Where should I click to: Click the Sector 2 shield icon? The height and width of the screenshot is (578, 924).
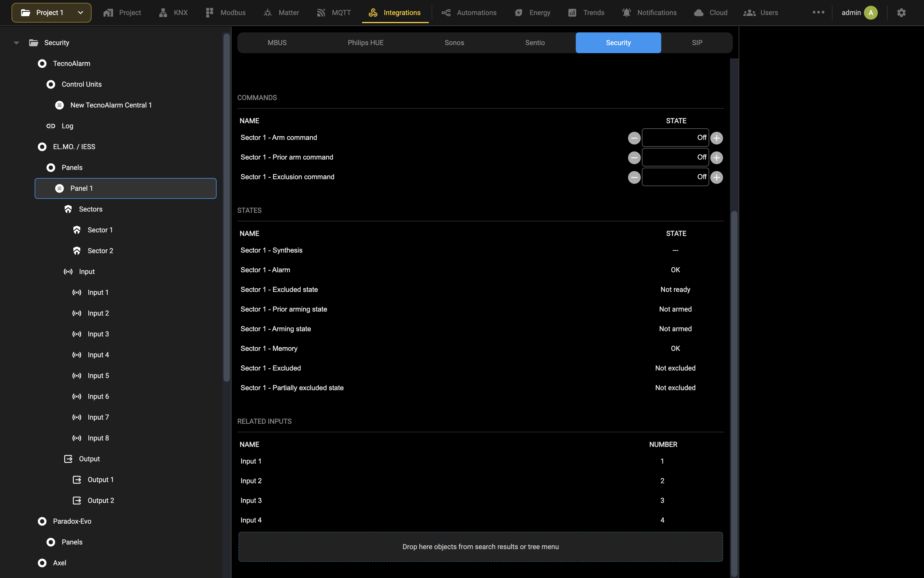coord(77,251)
